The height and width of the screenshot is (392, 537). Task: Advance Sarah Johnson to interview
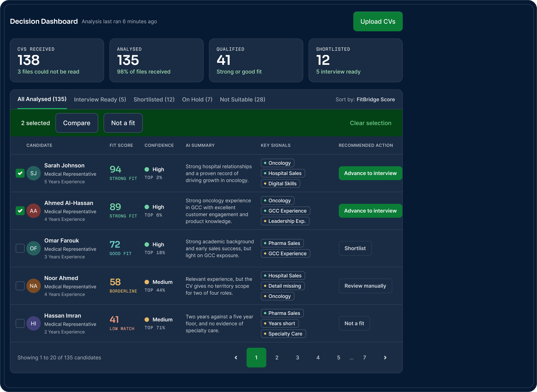[x=370, y=173]
